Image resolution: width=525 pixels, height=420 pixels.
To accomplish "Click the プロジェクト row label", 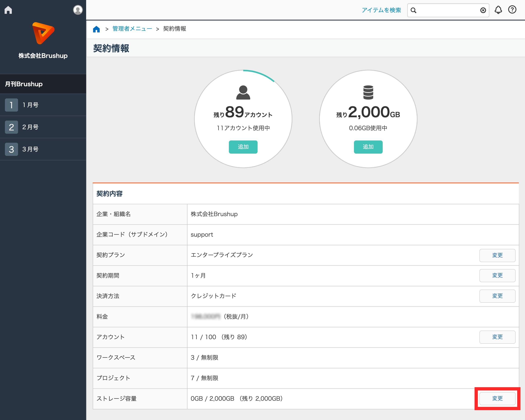I will [x=113, y=378].
